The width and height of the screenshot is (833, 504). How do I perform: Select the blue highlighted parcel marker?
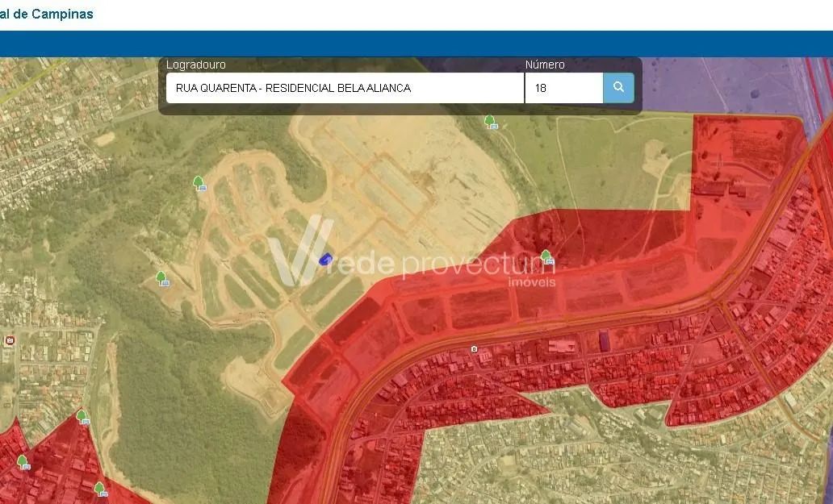click(x=325, y=259)
